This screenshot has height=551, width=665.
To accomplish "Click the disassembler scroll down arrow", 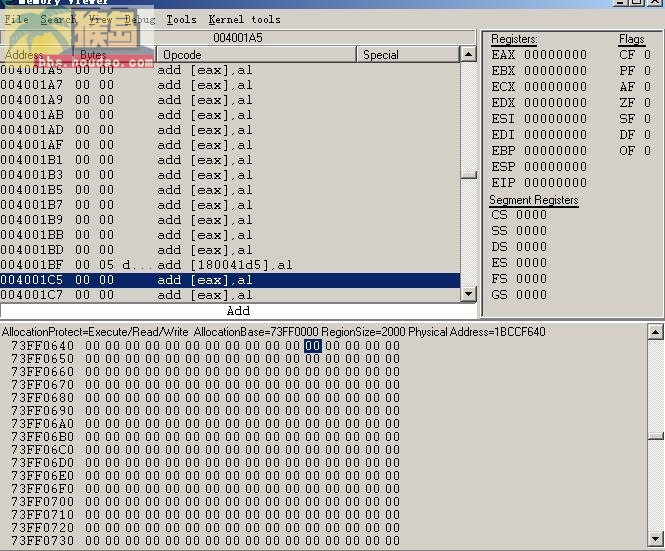I will point(468,294).
